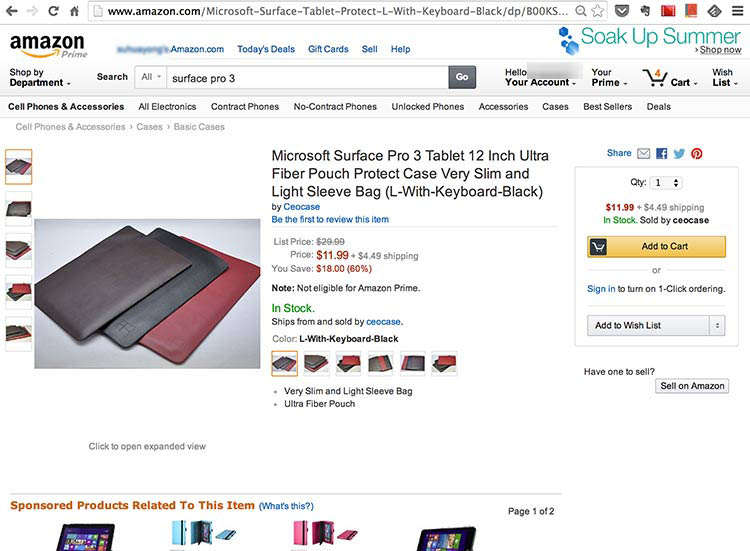
Task: Share this product on Twitter
Action: click(x=679, y=154)
